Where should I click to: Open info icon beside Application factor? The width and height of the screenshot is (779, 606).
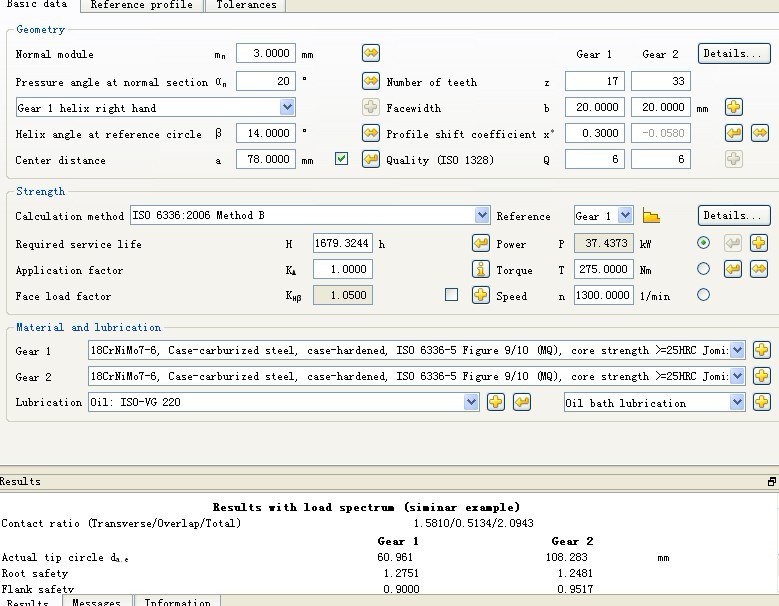[480, 269]
